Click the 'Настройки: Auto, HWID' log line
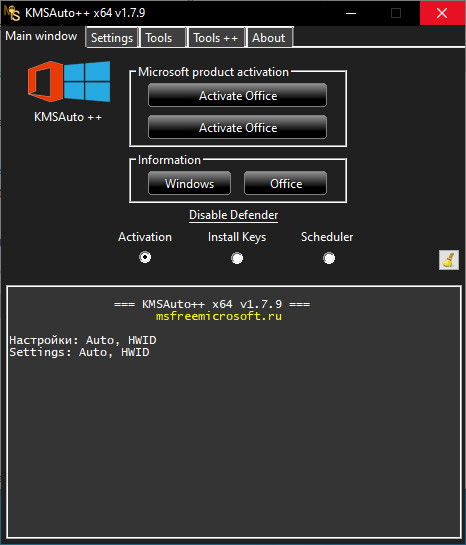This screenshot has width=466, height=545. click(83, 340)
